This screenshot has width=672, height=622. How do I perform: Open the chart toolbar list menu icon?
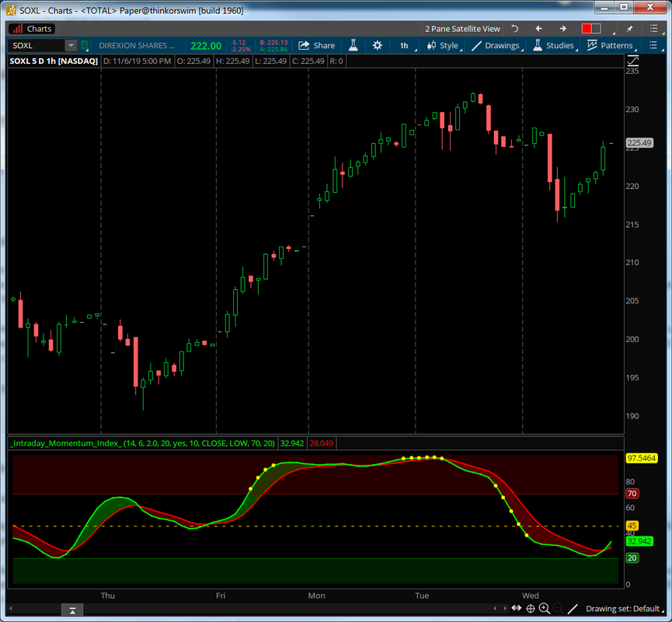click(653, 45)
